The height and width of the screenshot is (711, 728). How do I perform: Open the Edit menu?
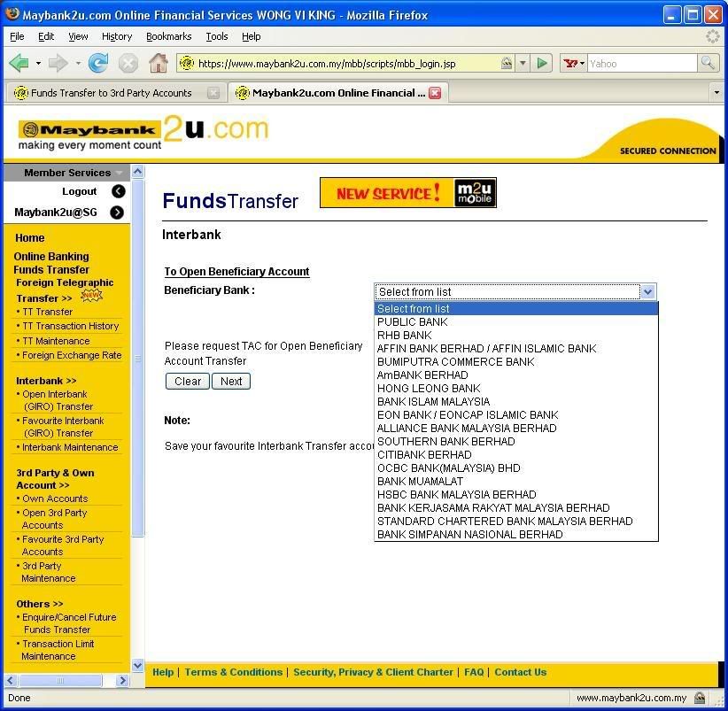46,36
